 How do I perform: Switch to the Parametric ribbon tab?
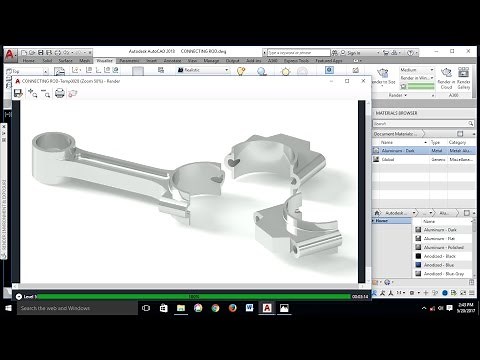pos(129,61)
